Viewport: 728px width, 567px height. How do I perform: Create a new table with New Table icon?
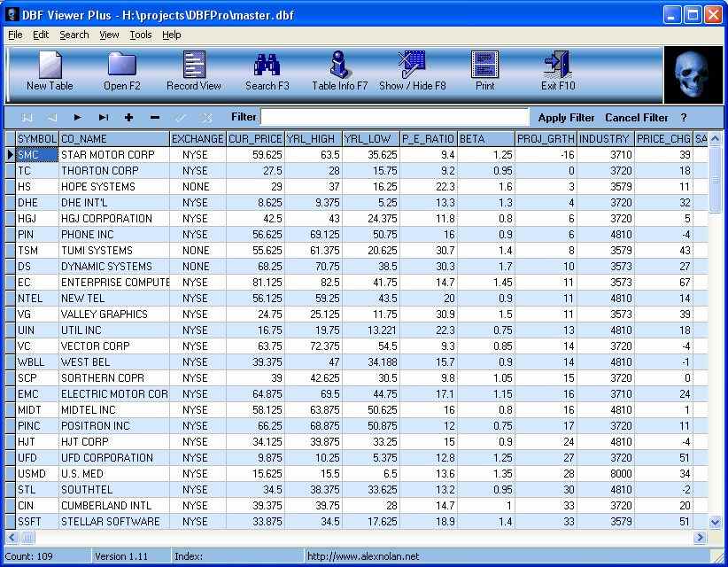[50, 72]
